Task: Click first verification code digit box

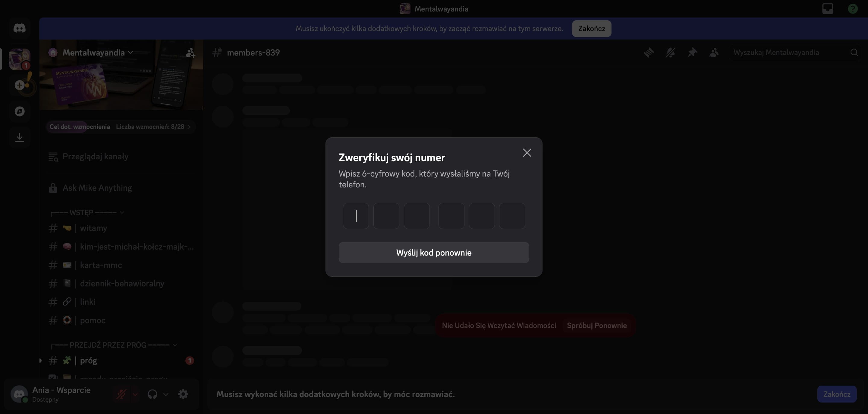Action: [356, 216]
